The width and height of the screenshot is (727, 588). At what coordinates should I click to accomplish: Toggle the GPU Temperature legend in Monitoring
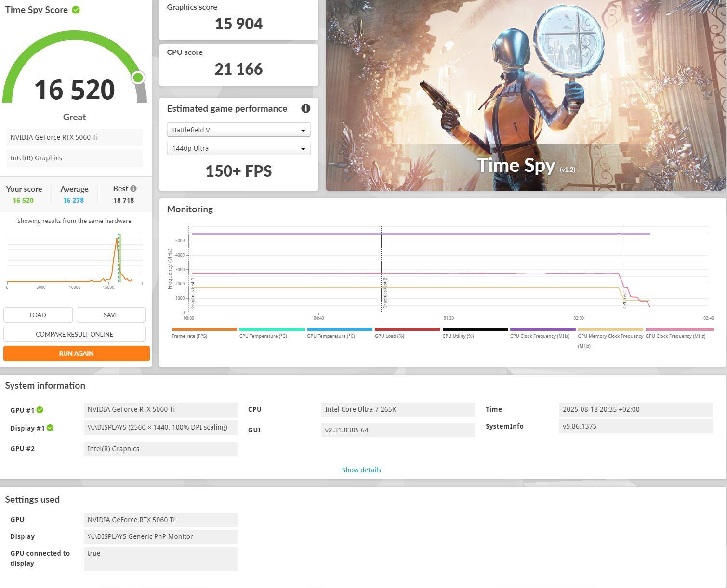pos(331,336)
